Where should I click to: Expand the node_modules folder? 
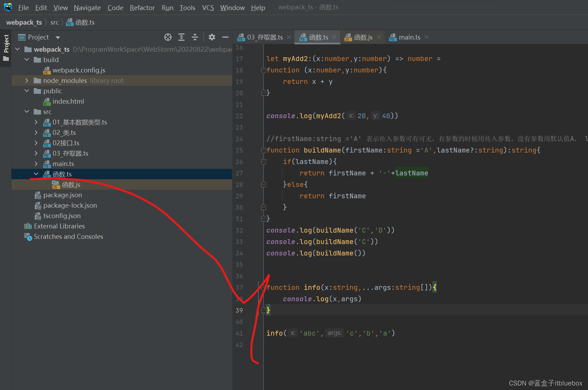pyautogui.click(x=27, y=80)
